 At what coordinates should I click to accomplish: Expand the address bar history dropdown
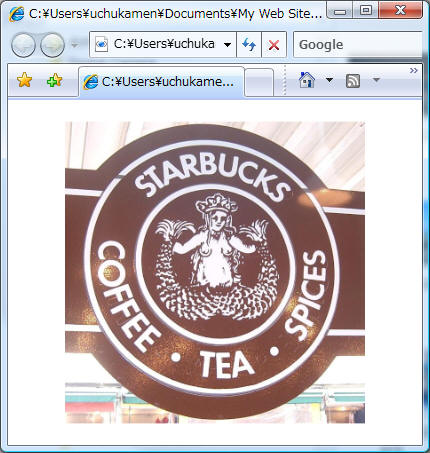(227, 45)
